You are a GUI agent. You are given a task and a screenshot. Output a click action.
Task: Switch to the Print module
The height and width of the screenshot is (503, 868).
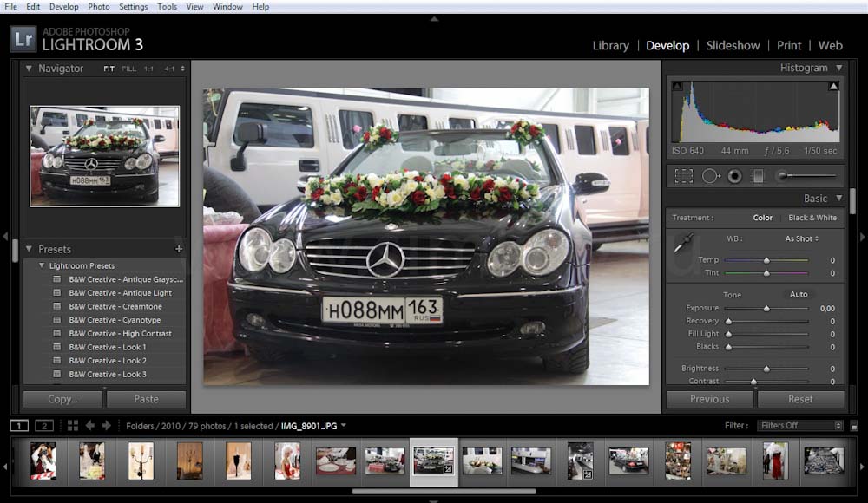click(789, 46)
